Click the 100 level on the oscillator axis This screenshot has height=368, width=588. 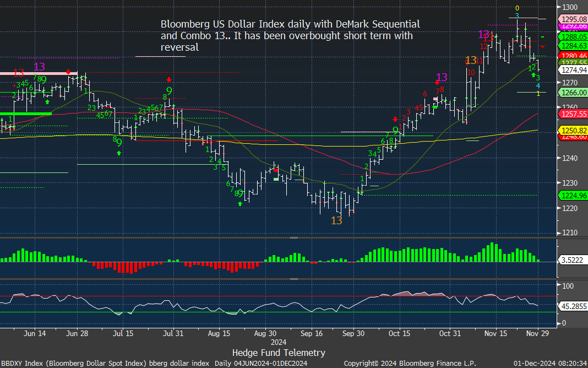tap(568, 286)
